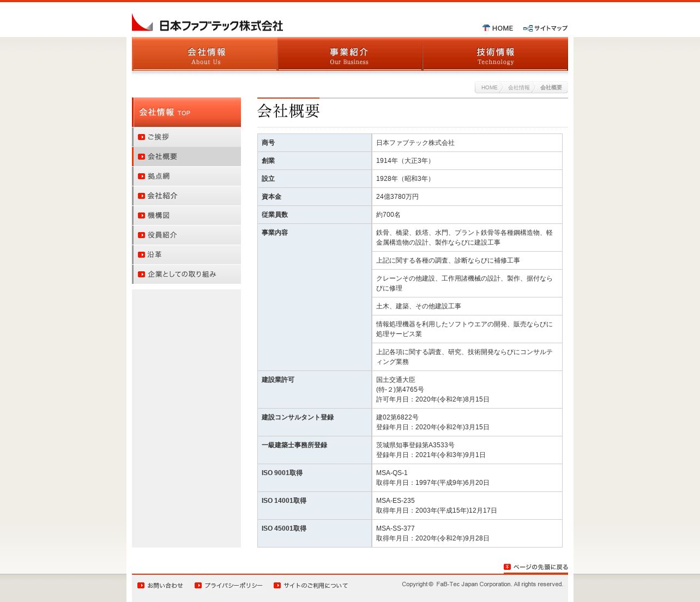Click the arrow icon beside 役員紹介

click(x=142, y=235)
